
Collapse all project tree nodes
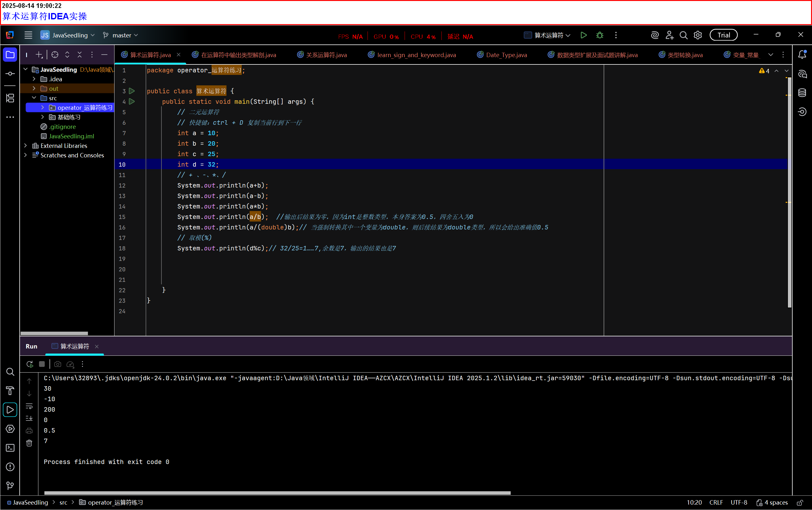tap(80, 55)
